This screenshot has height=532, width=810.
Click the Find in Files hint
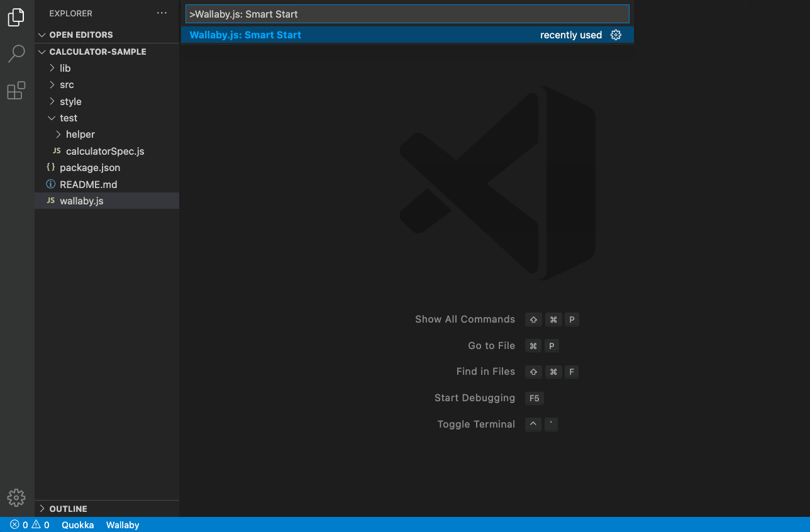[x=485, y=372]
